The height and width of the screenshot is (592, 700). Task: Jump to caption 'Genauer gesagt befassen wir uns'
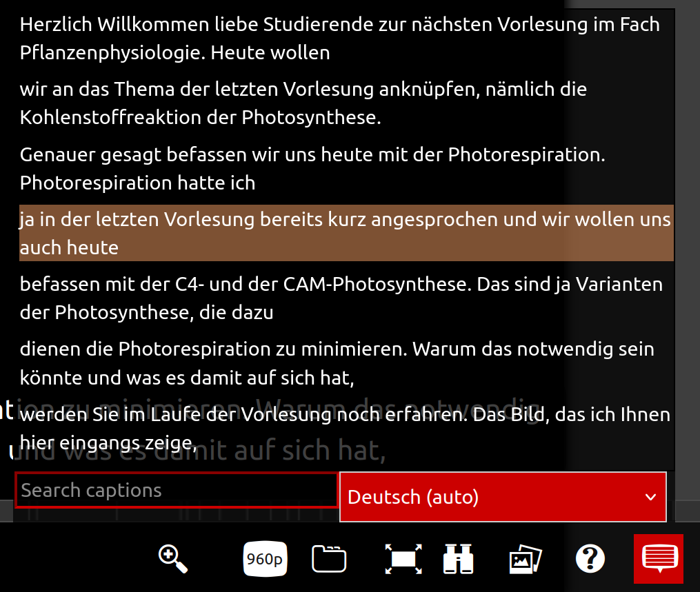(x=312, y=168)
